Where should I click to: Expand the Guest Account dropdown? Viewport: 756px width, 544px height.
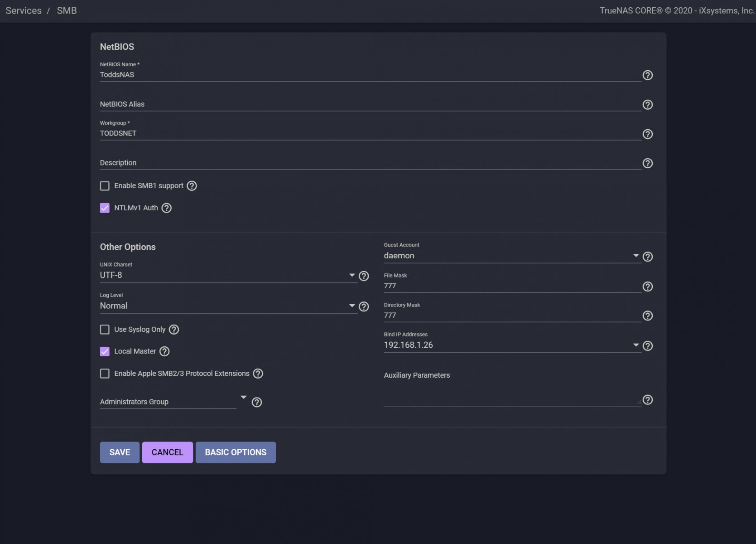(x=512, y=256)
